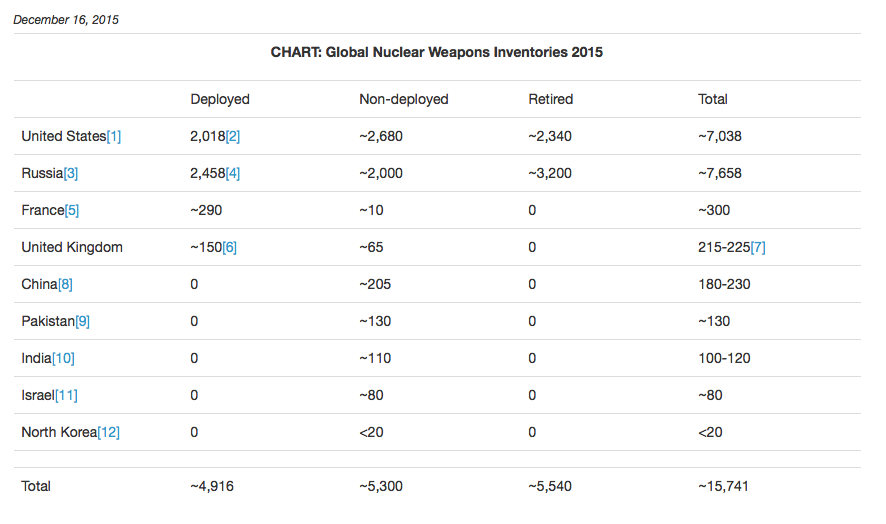Click the Retired column header
Viewport: 886px width, 524px height.
[x=551, y=99]
